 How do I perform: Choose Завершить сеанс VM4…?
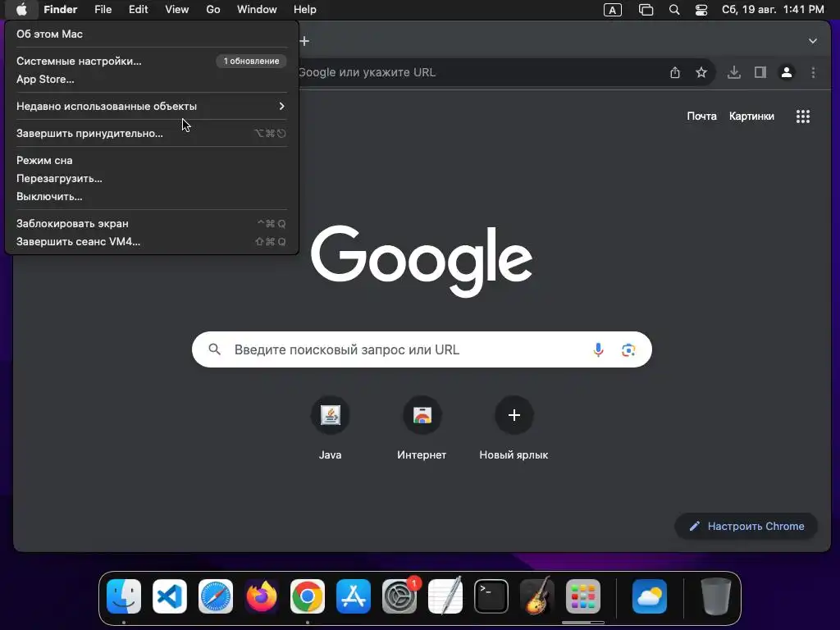tap(152, 242)
